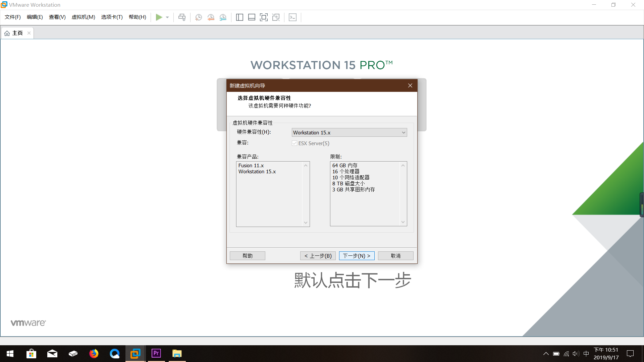644x362 pixels.
Task: Open the Windows Start menu
Action: point(10,354)
